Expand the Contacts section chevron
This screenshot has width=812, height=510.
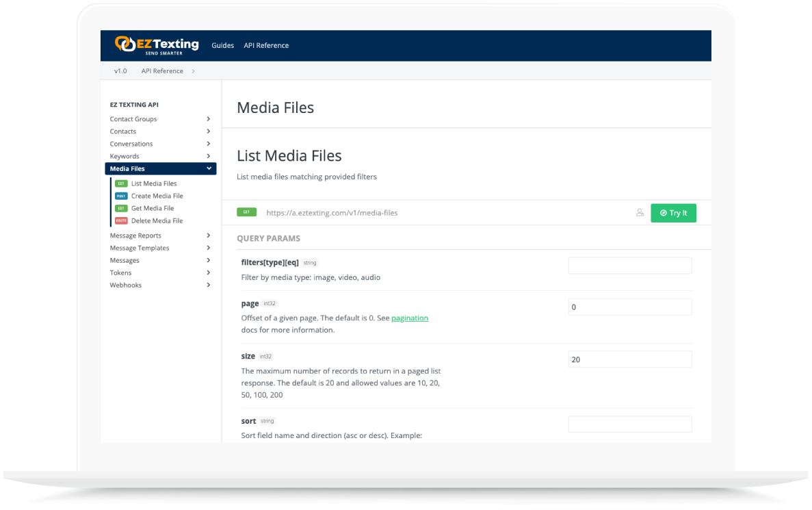tap(208, 131)
